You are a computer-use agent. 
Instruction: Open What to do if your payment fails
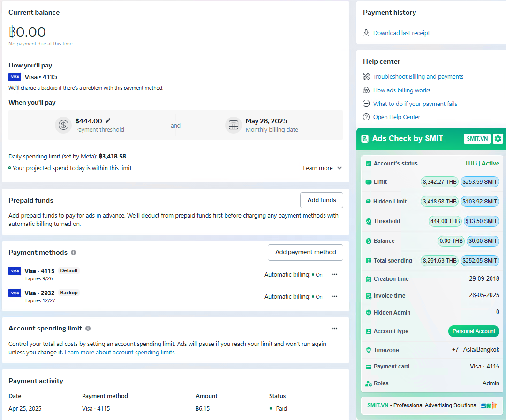pos(415,104)
